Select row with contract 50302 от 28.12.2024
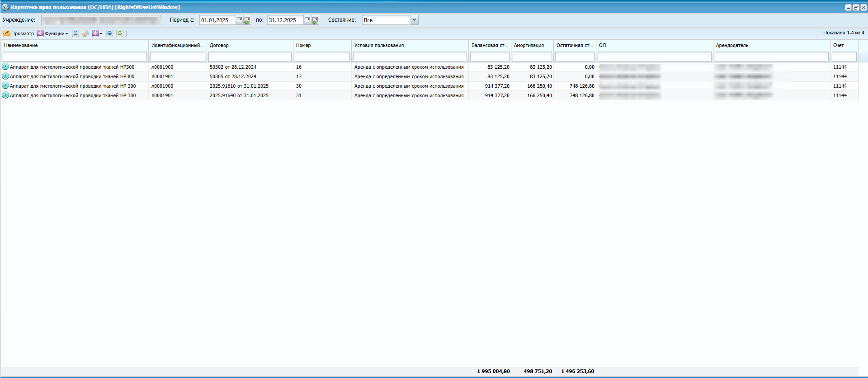This screenshot has width=868, height=378. tap(233, 67)
